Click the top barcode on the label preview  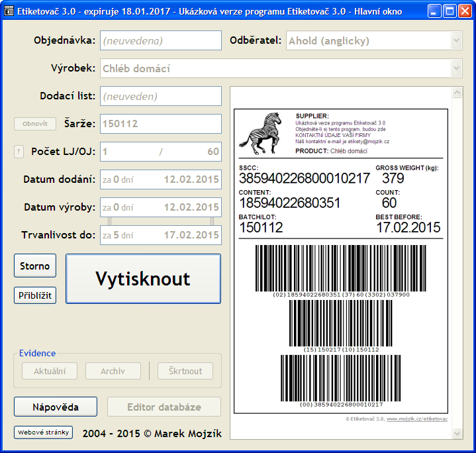click(340, 268)
